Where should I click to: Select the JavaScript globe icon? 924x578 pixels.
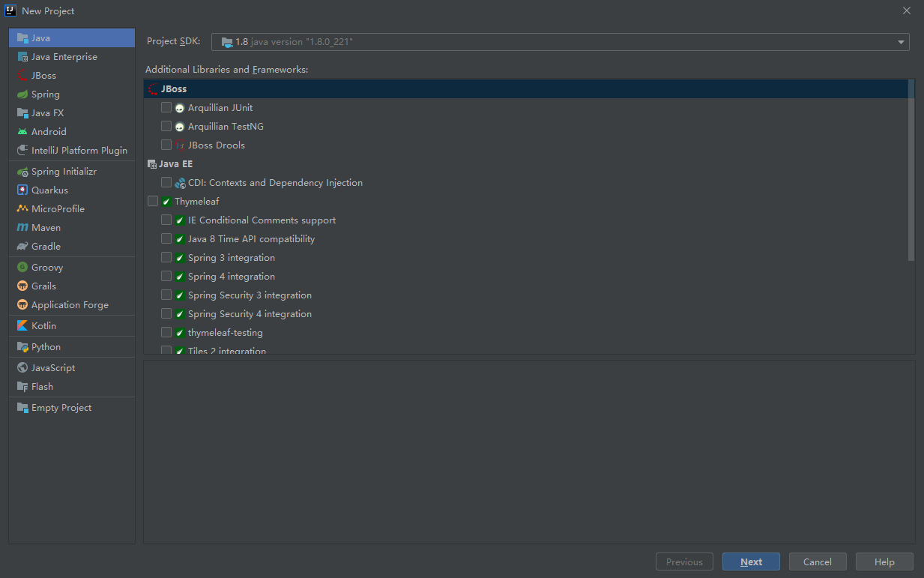pyautogui.click(x=22, y=368)
